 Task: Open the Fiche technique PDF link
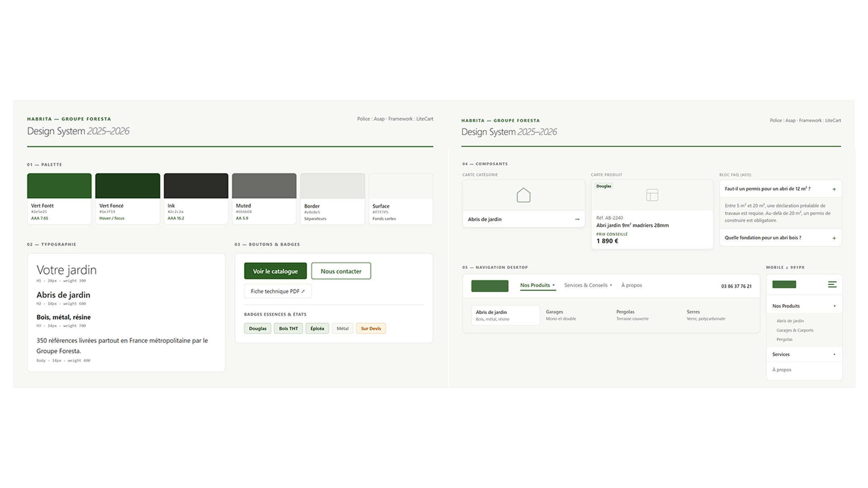click(x=278, y=291)
